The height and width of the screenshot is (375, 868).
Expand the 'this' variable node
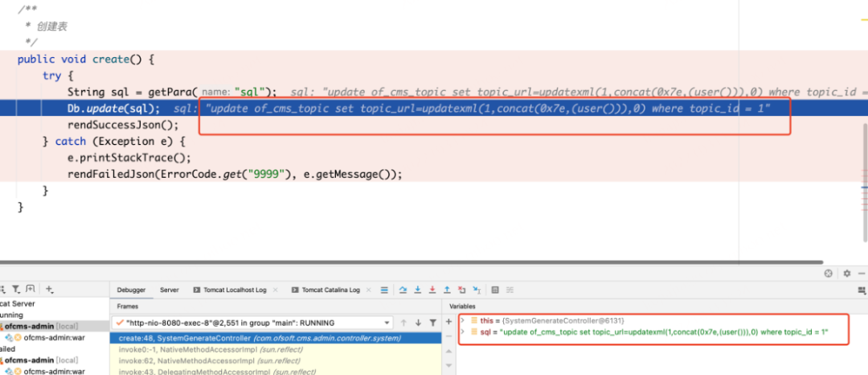click(x=463, y=320)
